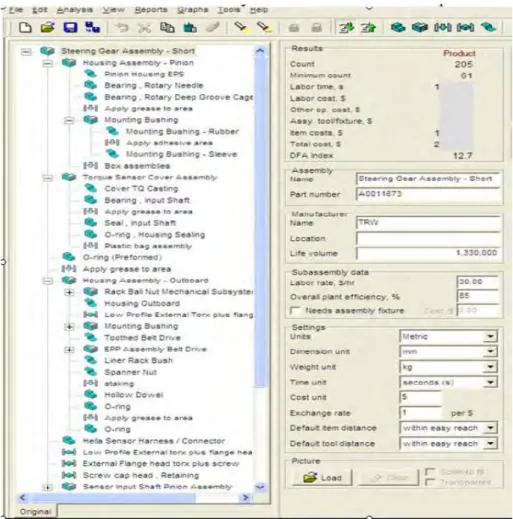Click the Life volume input field
This screenshot has width=513, height=519.
pyautogui.click(x=428, y=253)
